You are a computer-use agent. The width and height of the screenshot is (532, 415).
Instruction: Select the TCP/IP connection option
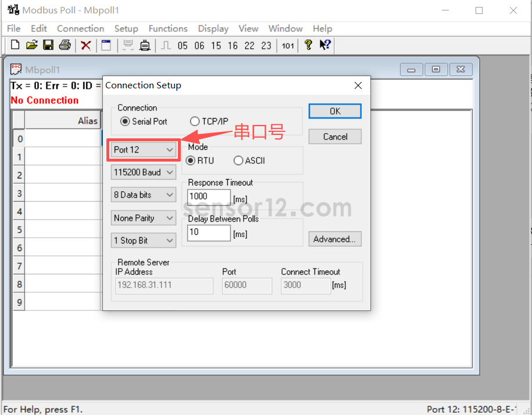195,121
